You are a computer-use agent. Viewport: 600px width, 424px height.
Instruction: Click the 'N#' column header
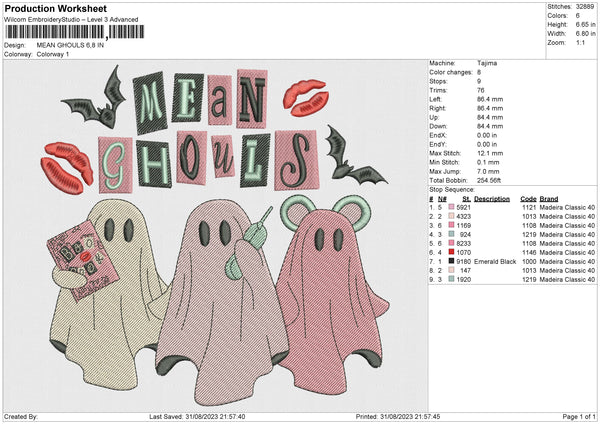tap(442, 199)
